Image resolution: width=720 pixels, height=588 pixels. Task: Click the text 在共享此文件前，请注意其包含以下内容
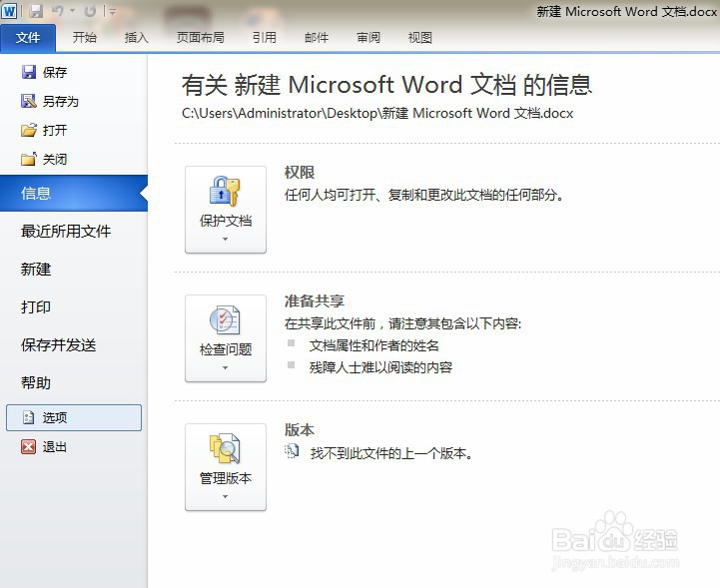tap(402, 323)
